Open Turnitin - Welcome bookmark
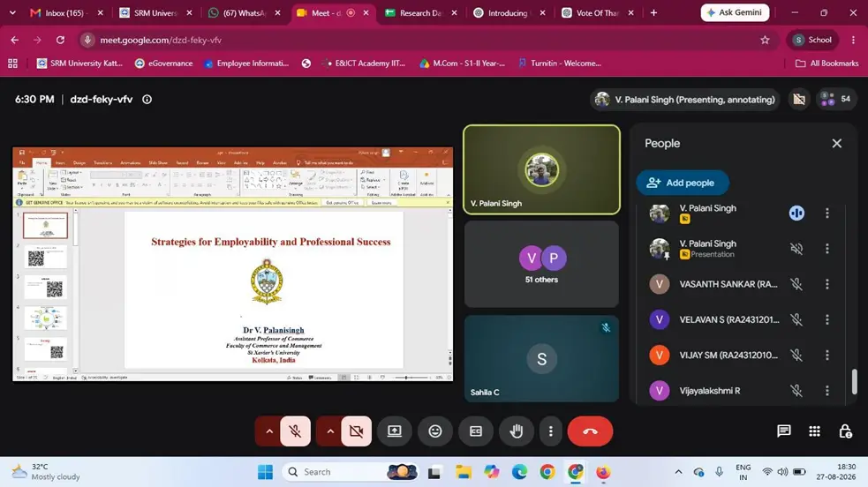This screenshot has height=487, width=868. pyautogui.click(x=559, y=64)
